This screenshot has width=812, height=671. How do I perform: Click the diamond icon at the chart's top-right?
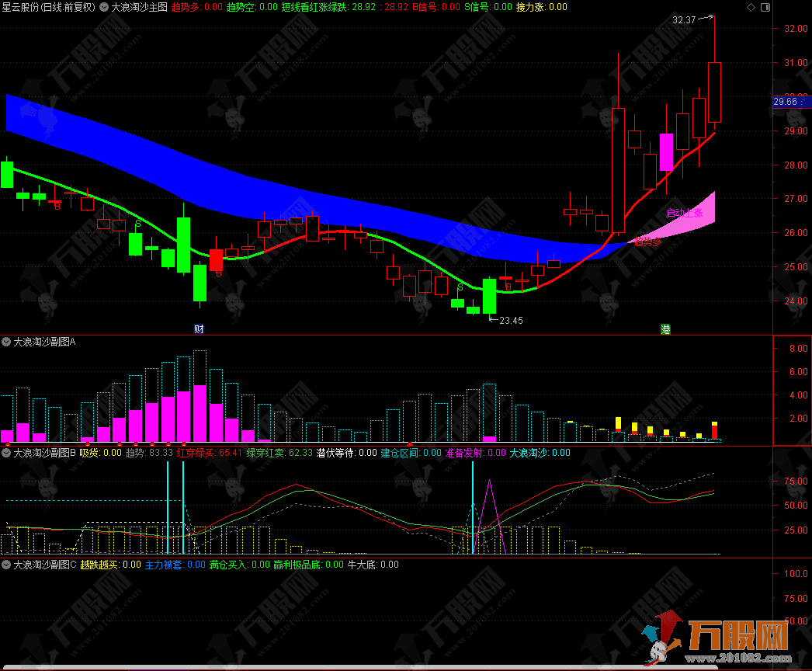[x=751, y=7]
